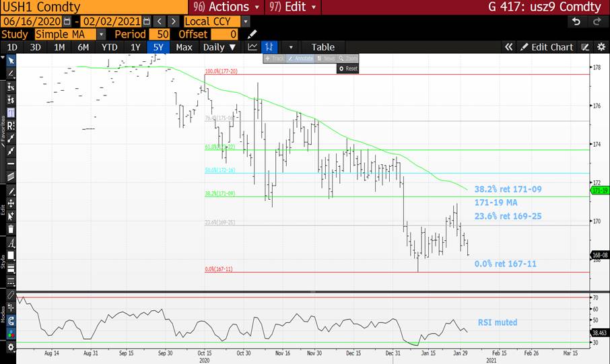
Task: Click the undo arrow icon
Action: [576, 21]
